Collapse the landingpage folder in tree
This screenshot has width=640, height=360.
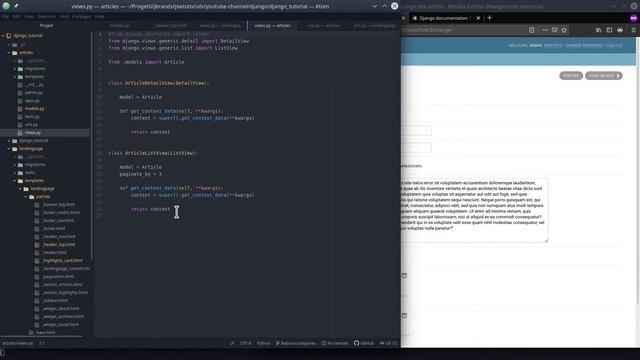pos(9,149)
